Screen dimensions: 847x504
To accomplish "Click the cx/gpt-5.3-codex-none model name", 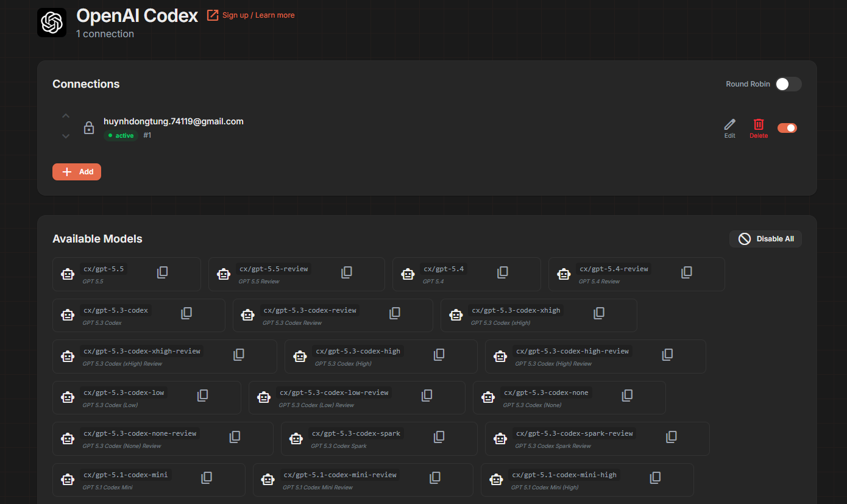I will (546, 392).
